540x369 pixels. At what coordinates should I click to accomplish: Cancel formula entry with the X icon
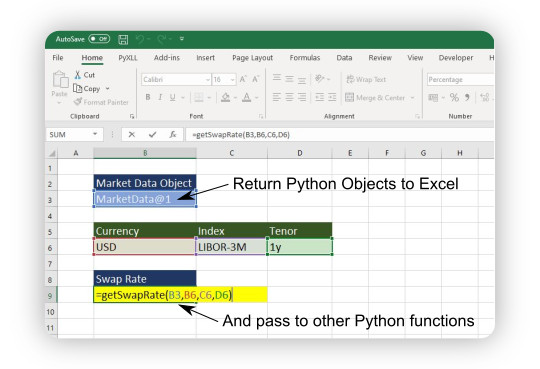click(x=132, y=135)
